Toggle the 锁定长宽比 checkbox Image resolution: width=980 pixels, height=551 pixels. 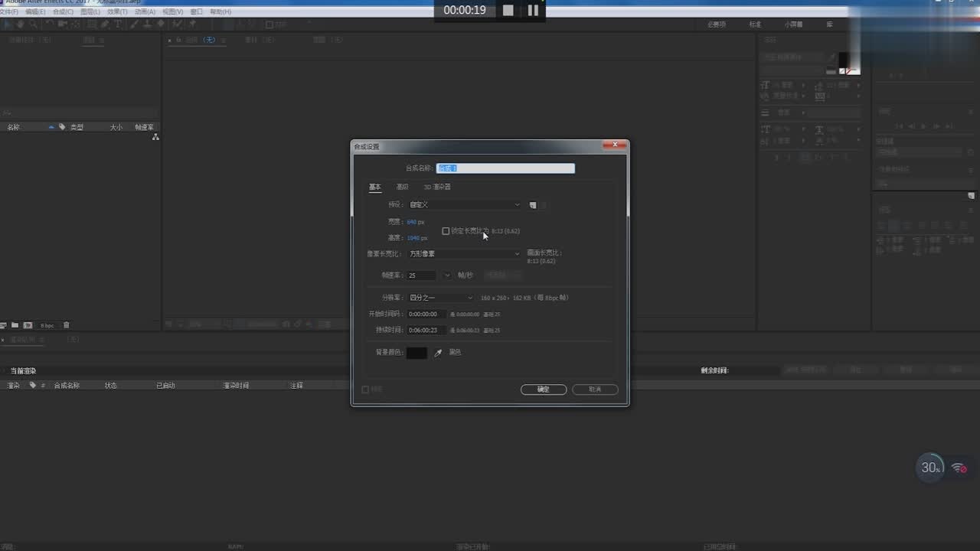point(446,231)
